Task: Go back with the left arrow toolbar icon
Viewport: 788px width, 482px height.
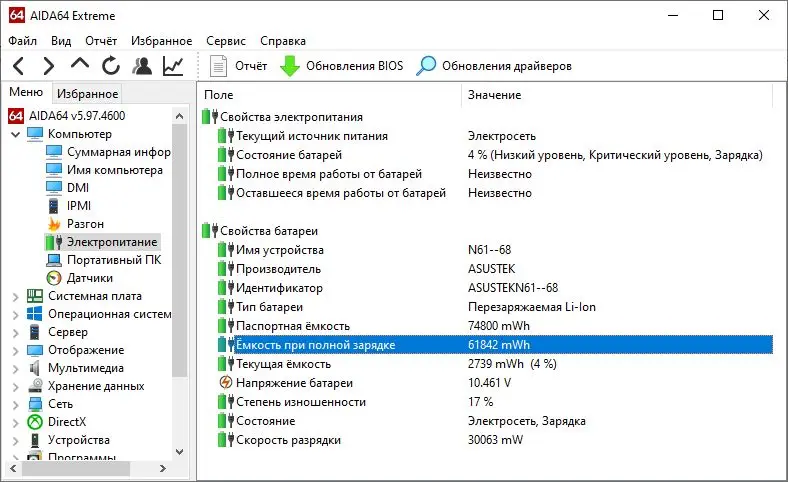Action: 18,66
